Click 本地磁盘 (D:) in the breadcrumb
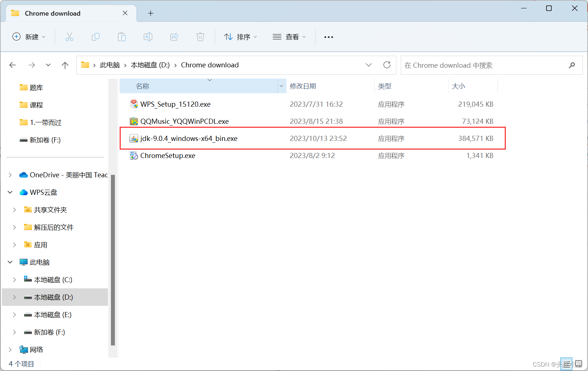The width and height of the screenshot is (588, 371). [150, 65]
